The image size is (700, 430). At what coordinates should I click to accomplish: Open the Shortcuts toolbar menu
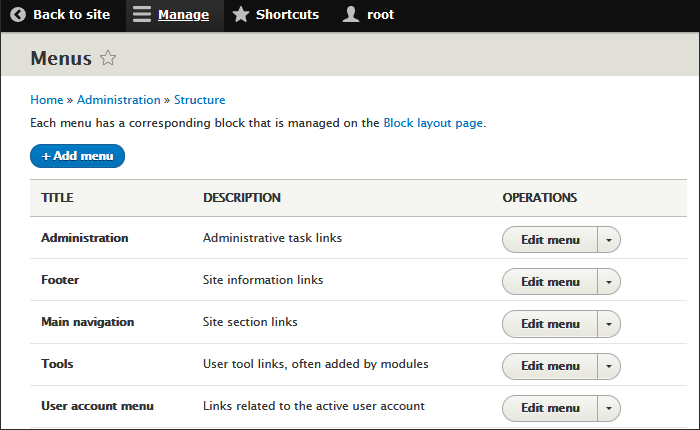287,15
